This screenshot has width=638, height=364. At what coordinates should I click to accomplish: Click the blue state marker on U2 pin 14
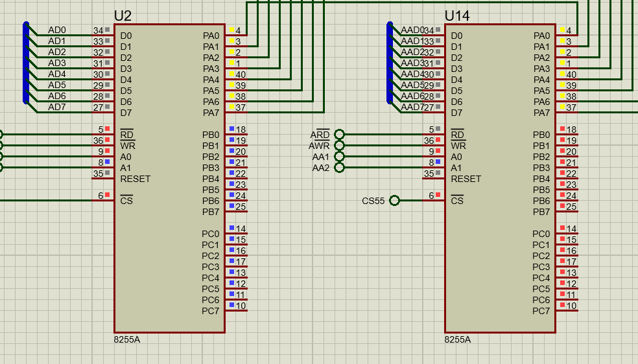click(231, 228)
